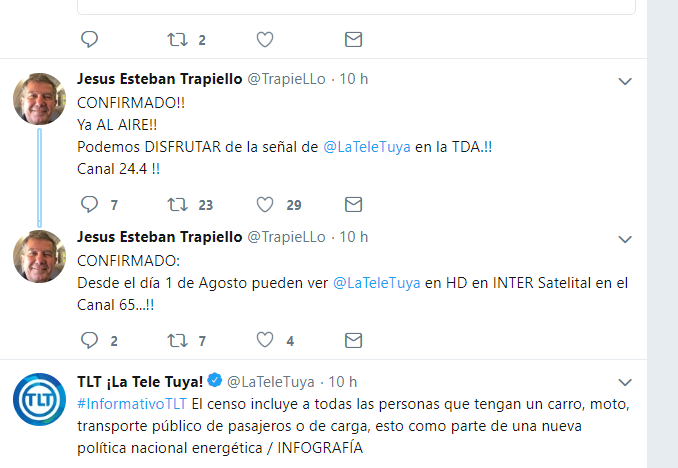The image size is (678, 468).
Task: Send 'Ya AL AIRE' tweet by direct message
Action: (353, 204)
